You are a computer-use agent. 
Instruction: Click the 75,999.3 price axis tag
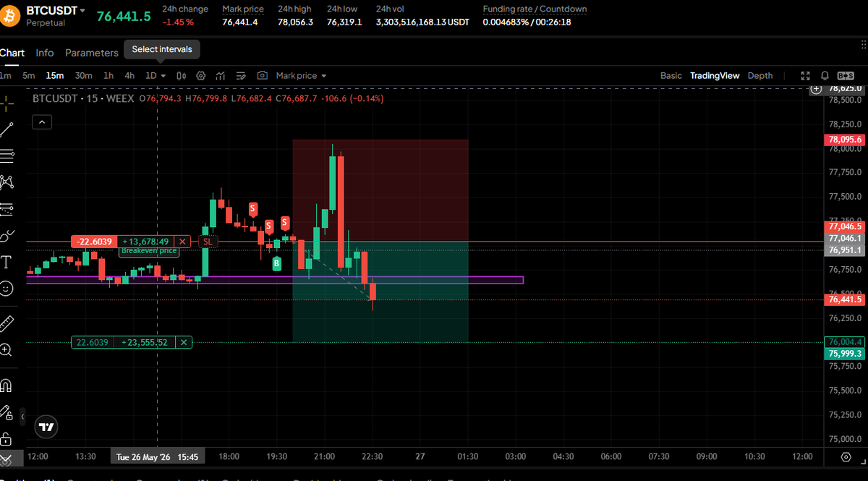[845, 353]
